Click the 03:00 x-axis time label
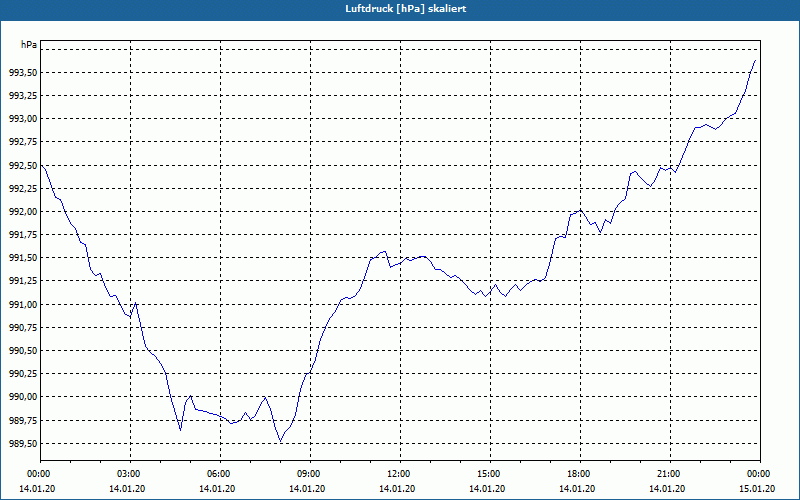 (127, 474)
